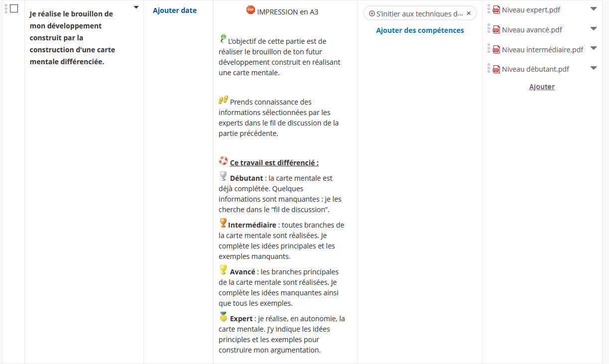Open the file 'Niveau intermédiaire.pdf'

pyautogui.click(x=543, y=49)
